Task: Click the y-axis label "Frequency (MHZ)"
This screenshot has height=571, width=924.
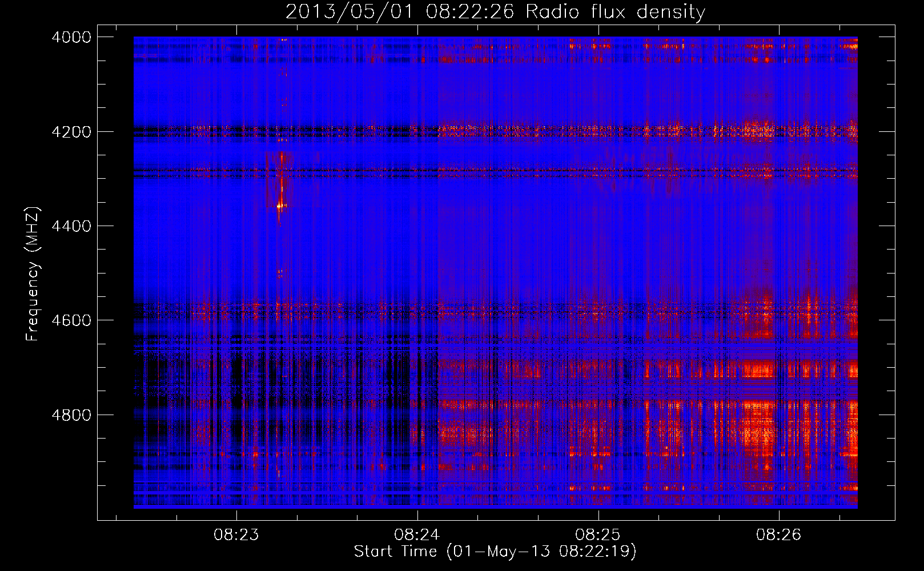Action: click(33, 274)
